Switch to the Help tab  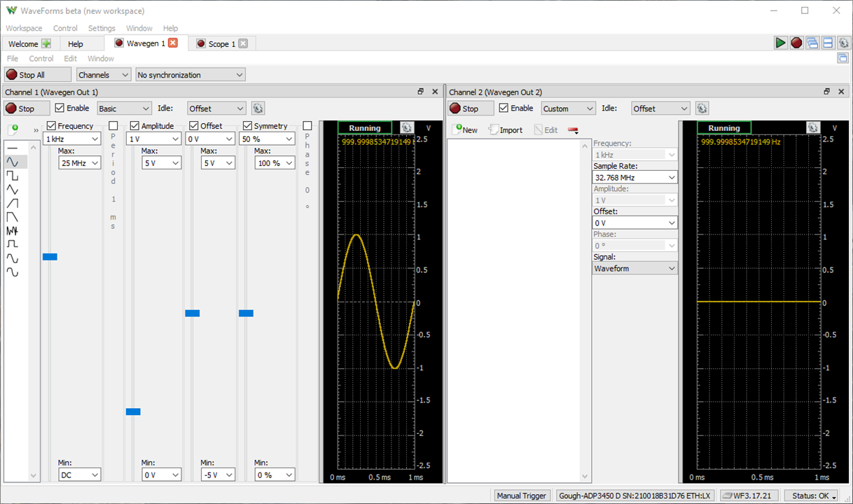click(76, 44)
